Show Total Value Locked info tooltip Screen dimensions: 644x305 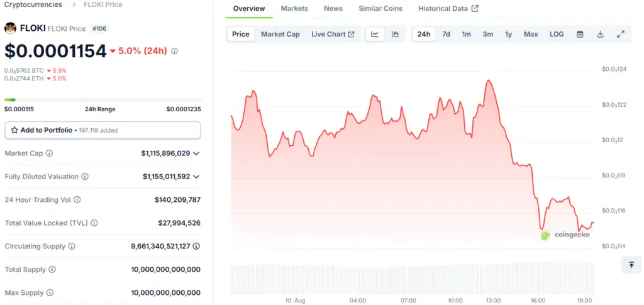pos(94,223)
